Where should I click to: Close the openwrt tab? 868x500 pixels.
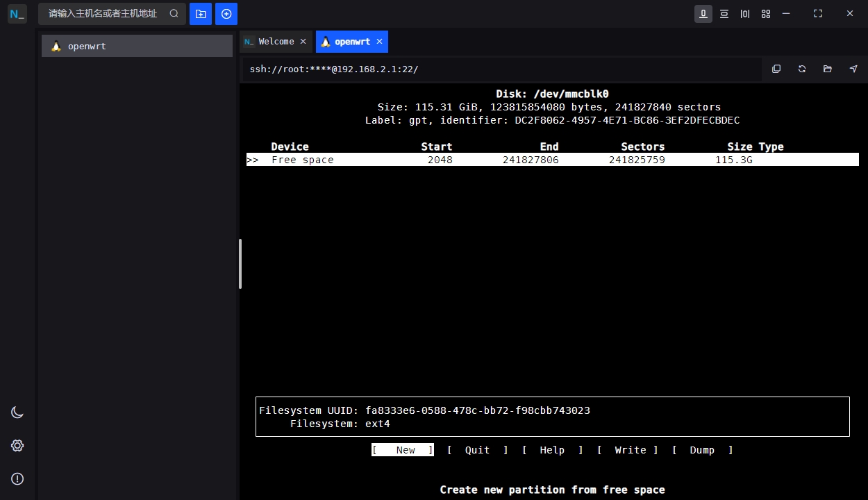(x=379, y=42)
